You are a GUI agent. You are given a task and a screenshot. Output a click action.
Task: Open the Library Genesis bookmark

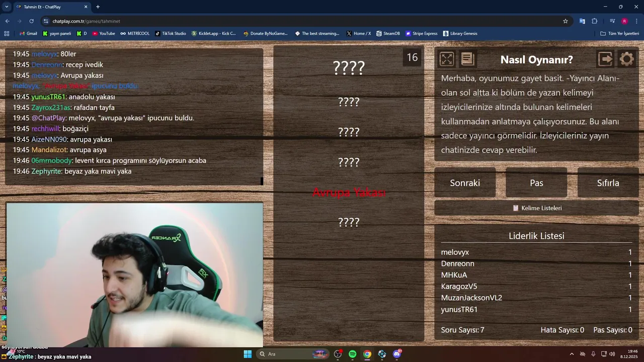tap(460, 34)
